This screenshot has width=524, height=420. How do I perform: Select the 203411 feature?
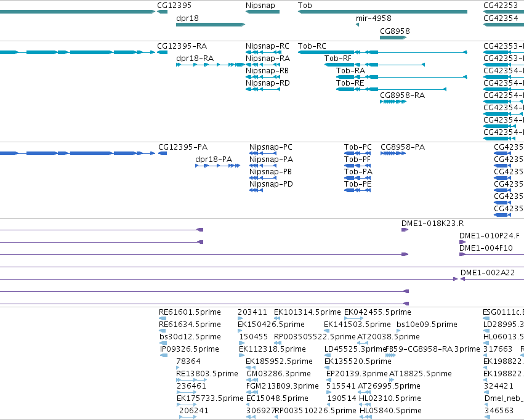240,318
